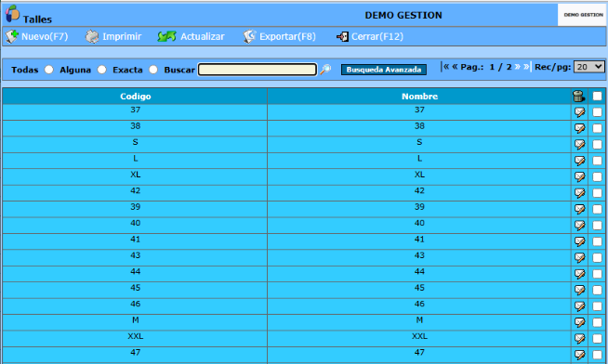The height and width of the screenshot is (364, 608).
Task: Edit the row with code 41
Action: (x=579, y=241)
